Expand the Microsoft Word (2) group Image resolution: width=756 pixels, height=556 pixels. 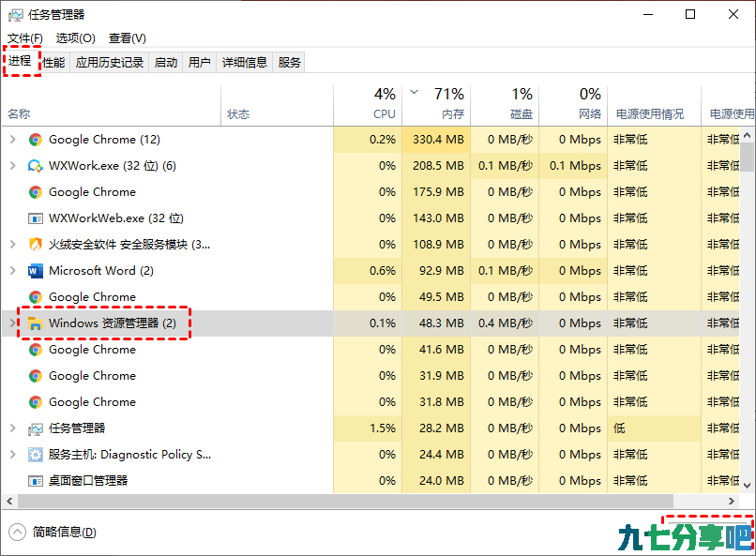[13, 271]
